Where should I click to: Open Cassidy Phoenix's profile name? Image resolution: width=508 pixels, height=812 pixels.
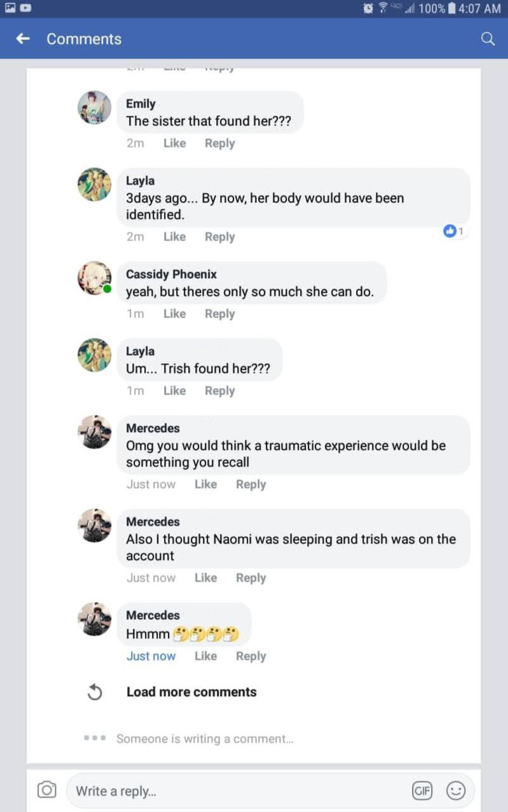(x=171, y=274)
